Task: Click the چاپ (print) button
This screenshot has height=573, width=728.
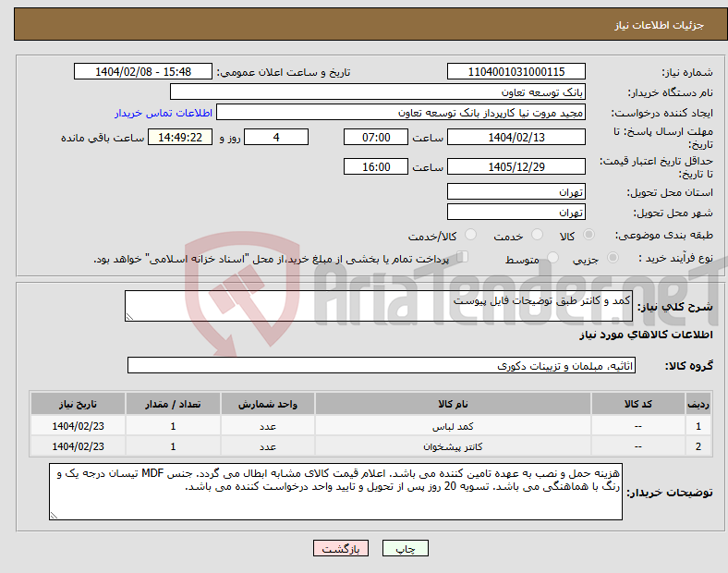Action: [x=405, y=548]
